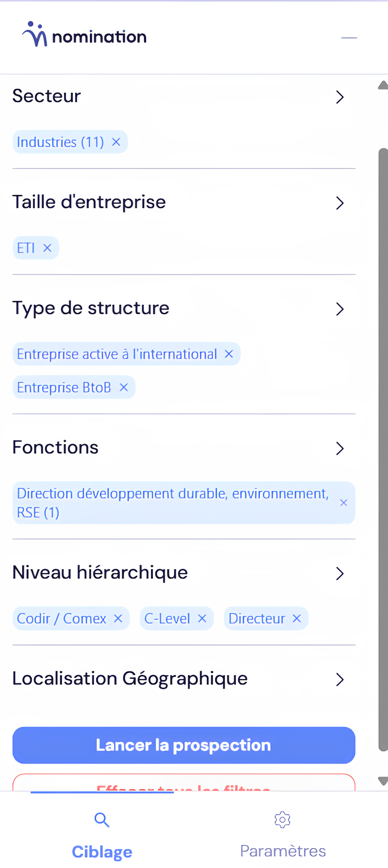Remove the Entreprise BtoB filter
Image resolution: width=388 pixels, height=868 pixels.
coord(124,387)
